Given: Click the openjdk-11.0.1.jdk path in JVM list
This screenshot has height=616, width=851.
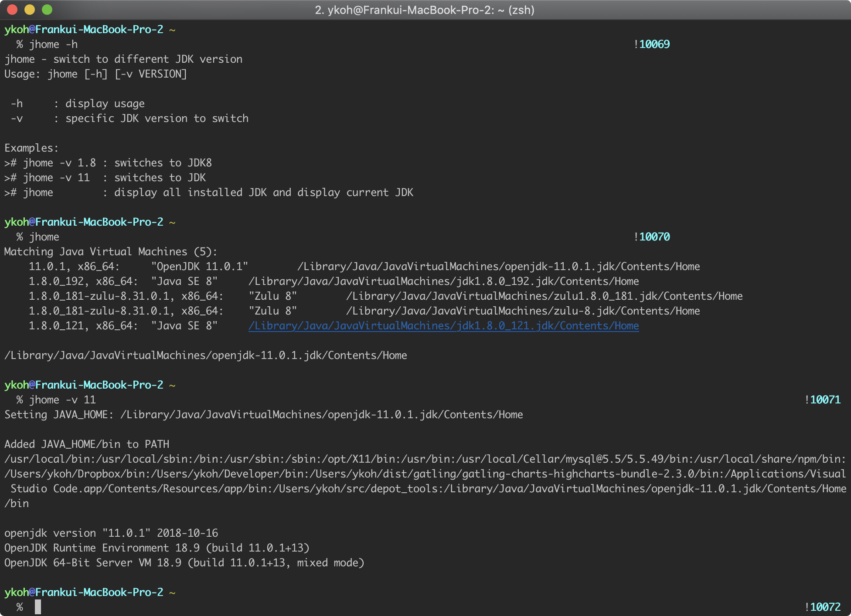Looking at the screenshot, I should pos(498,267).
